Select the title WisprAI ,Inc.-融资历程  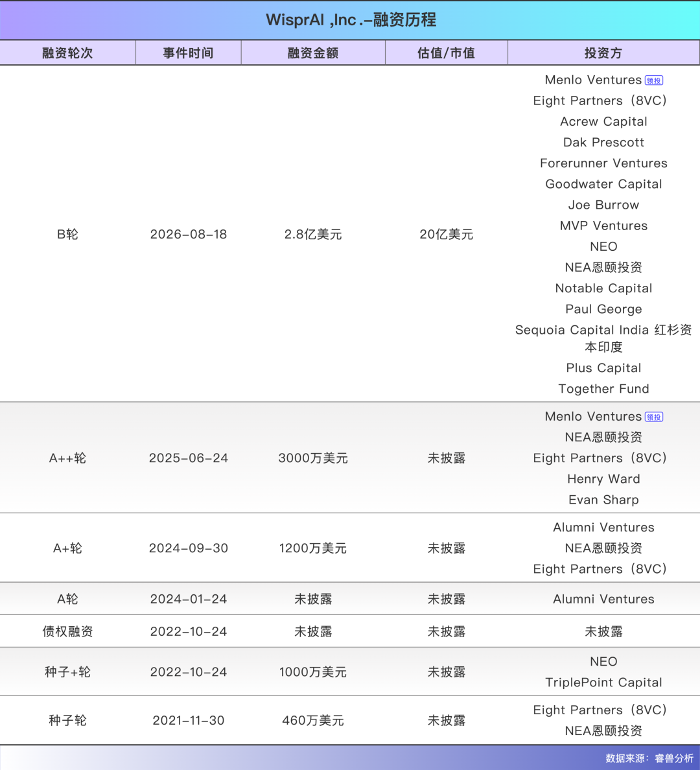tap(351, 20)
